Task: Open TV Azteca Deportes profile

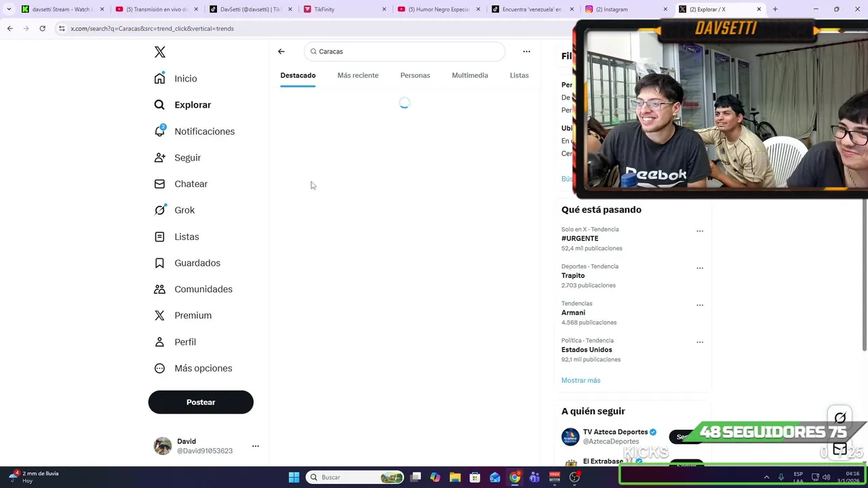Action: pos(615,432)
